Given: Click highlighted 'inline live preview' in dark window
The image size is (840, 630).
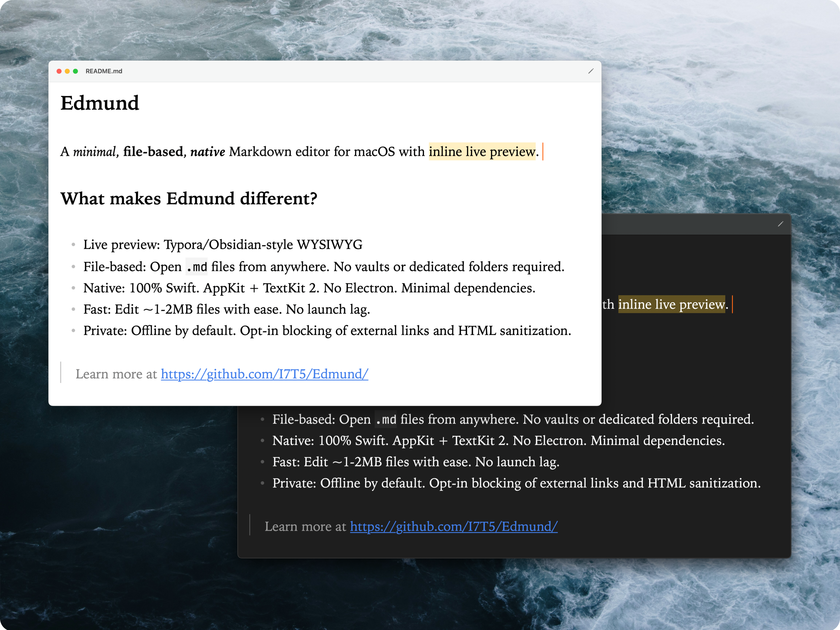Looking at the screenshot, I should coord(671,304).
